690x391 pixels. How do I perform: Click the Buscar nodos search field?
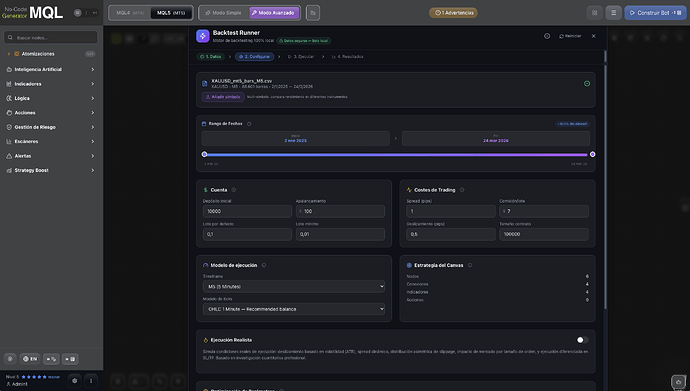(x=51, y=37)
